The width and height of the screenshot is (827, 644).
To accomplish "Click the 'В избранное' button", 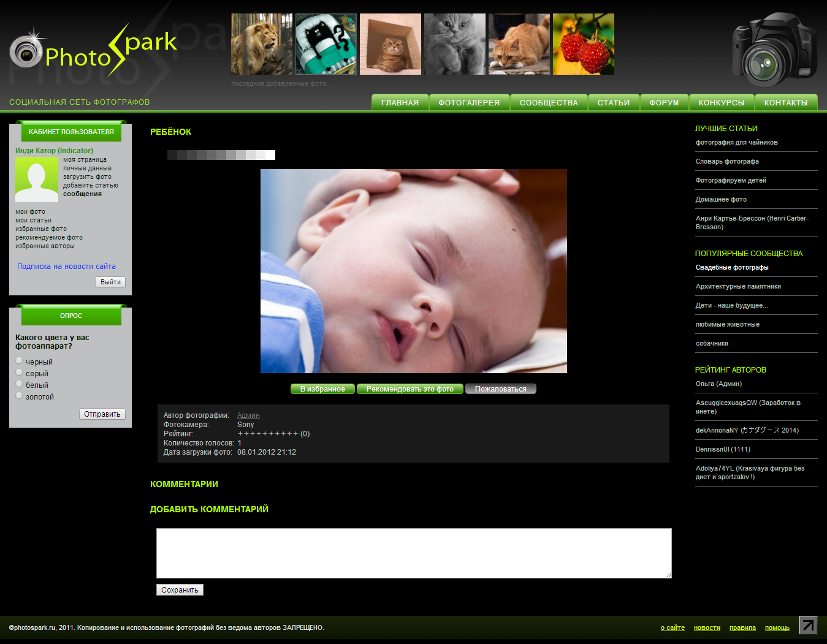I will [322, 389].
